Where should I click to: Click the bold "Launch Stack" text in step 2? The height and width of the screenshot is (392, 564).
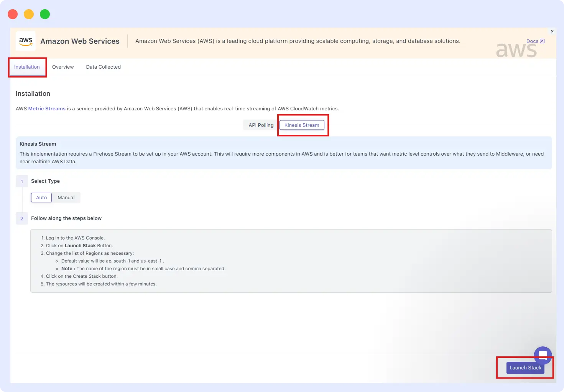(80, 246)
